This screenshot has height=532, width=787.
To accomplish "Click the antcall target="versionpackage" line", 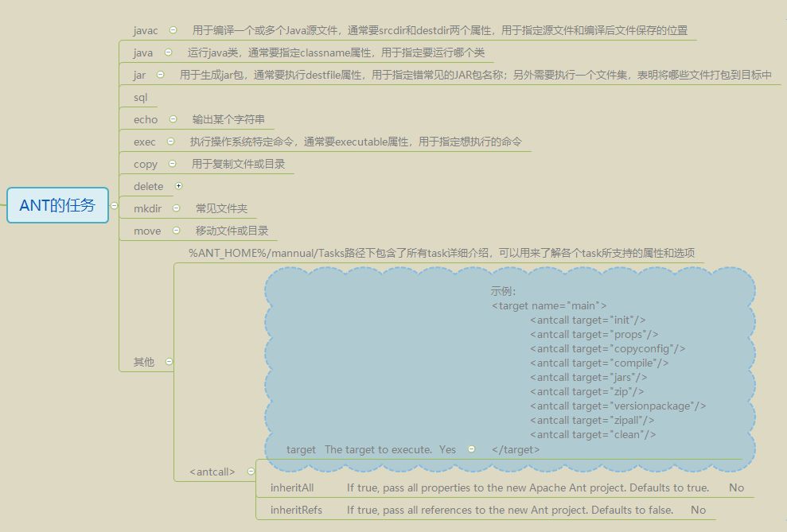I will click(618, 406).
